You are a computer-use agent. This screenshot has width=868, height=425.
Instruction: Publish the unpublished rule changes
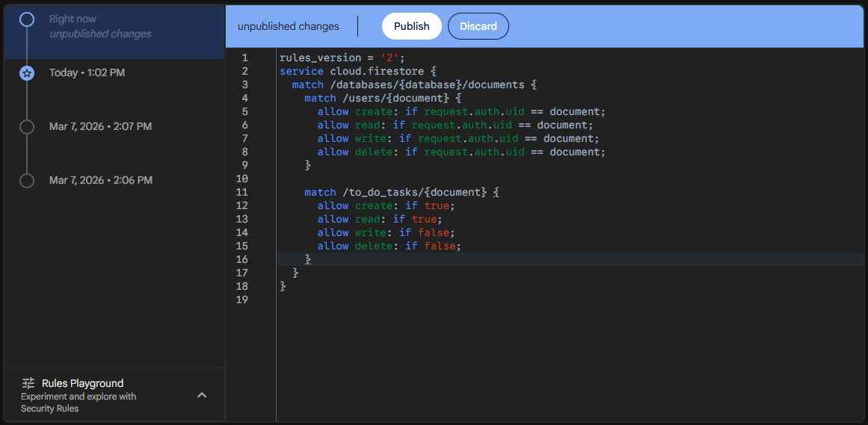point(411,26)
